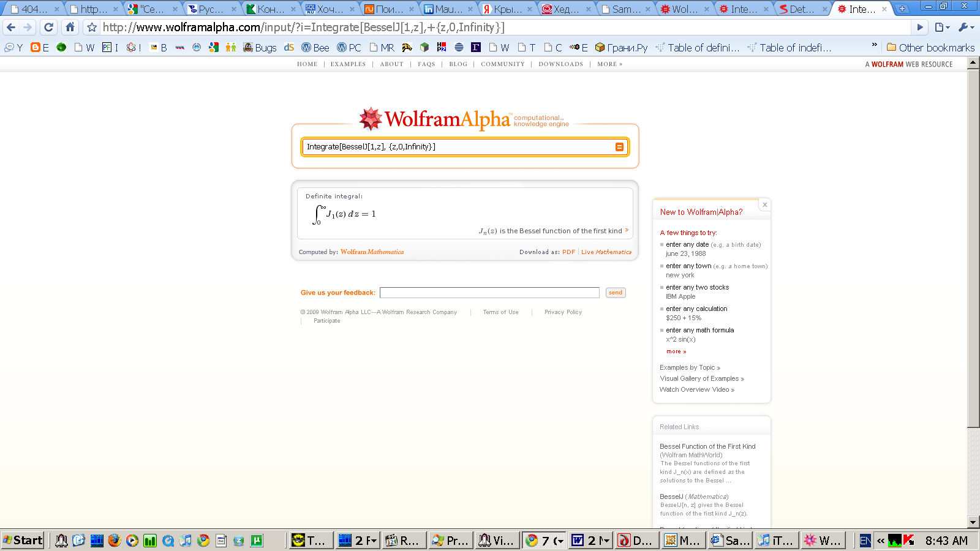The height and width of the screenshot is (551, 980).
Task: Open the Windows Start menu
Action: pyautogui.click(x=23, y=540)
